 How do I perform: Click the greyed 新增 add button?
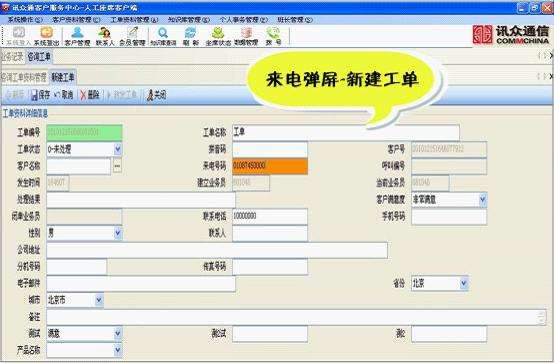pos(15,95)
